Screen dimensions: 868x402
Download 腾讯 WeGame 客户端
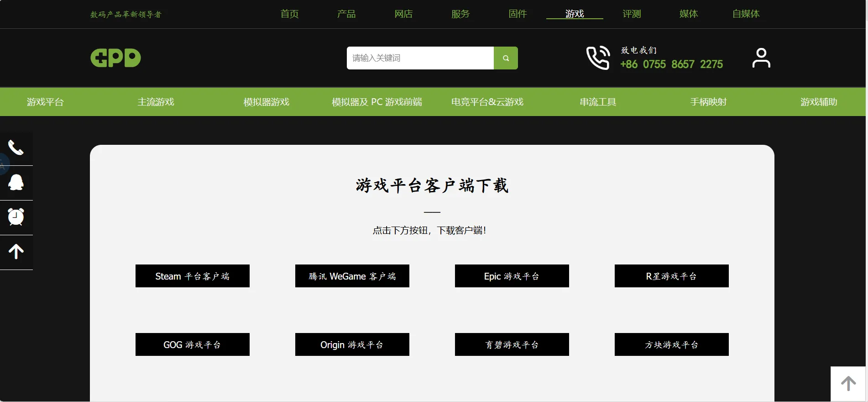click(352, 276)
